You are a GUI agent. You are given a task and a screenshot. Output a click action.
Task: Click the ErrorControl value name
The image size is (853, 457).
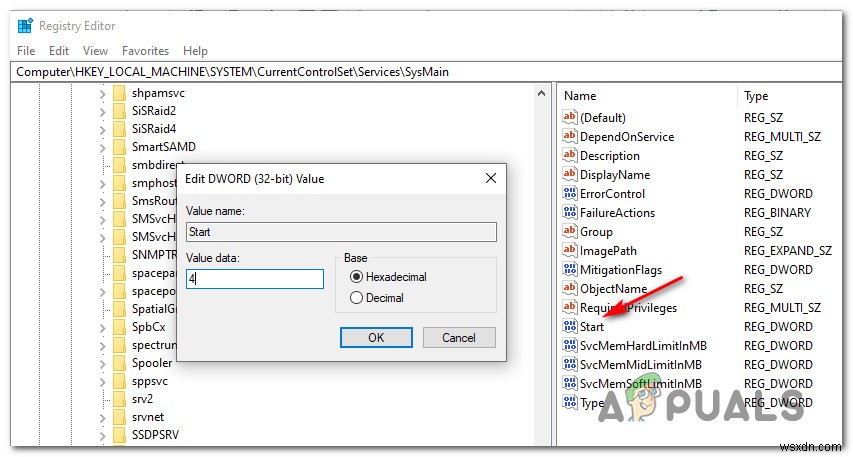[x=612, y=194]
